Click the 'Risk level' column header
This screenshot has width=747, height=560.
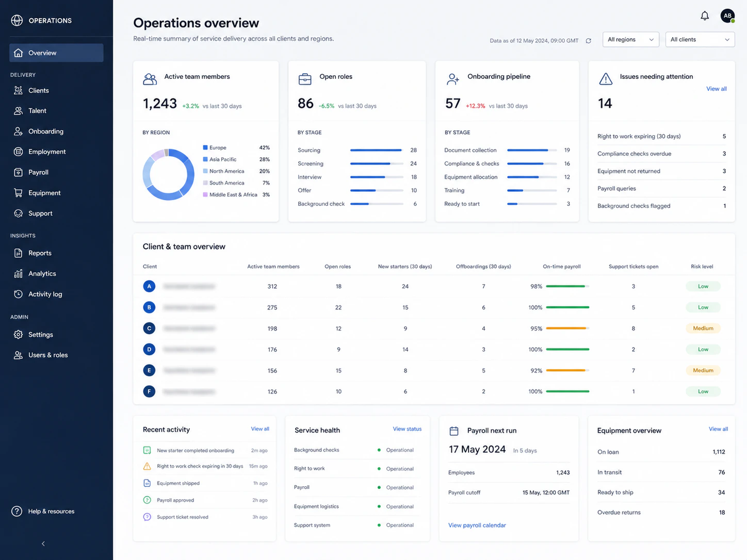[702, 267]
